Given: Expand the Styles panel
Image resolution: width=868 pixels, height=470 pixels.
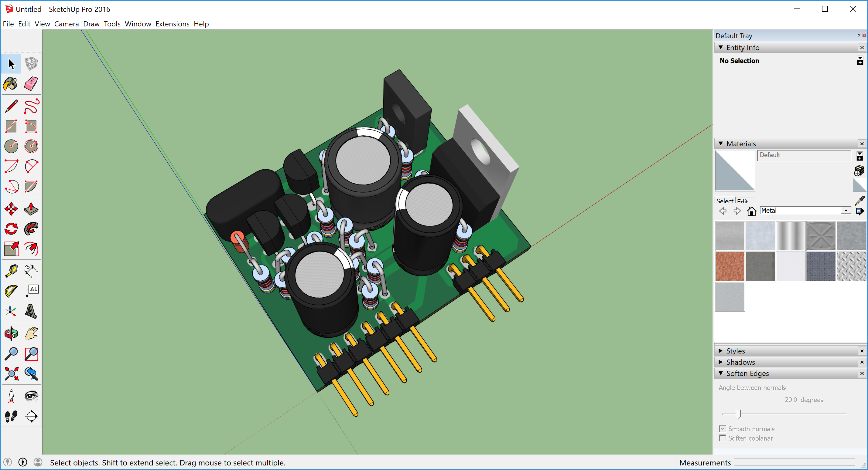Looking at the screenshot, I should (x=721, y=351).
